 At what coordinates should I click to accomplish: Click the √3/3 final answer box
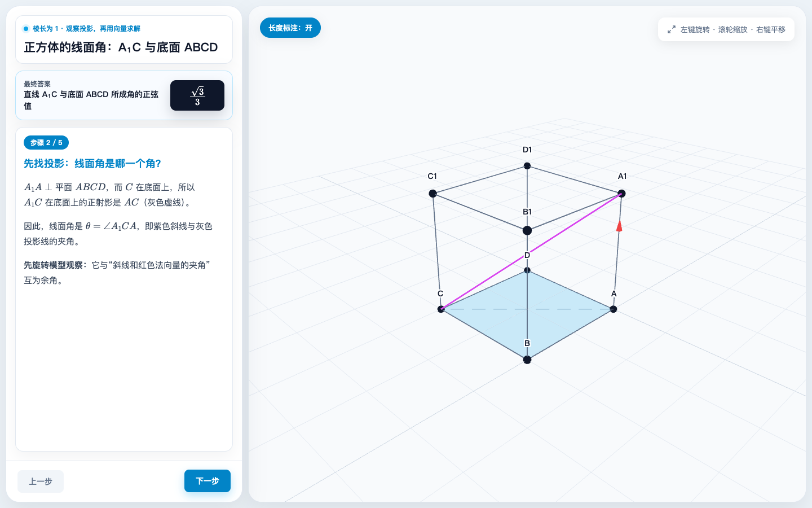[x=197, y=95]
